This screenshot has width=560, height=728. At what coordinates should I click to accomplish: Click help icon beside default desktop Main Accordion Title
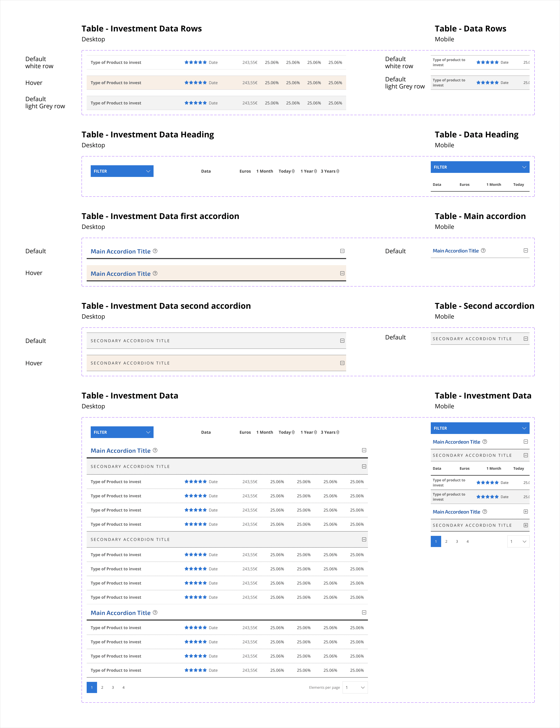tap(155, 251)
